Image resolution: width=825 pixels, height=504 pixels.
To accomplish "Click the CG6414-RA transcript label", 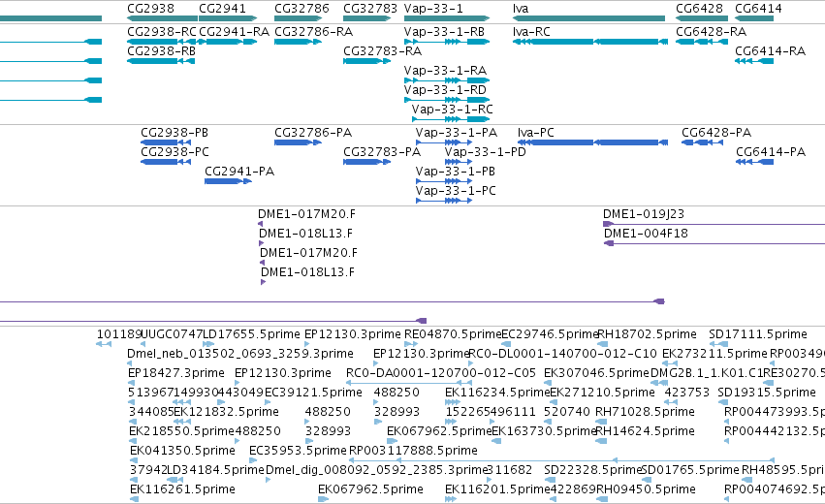I will (770, 51).
